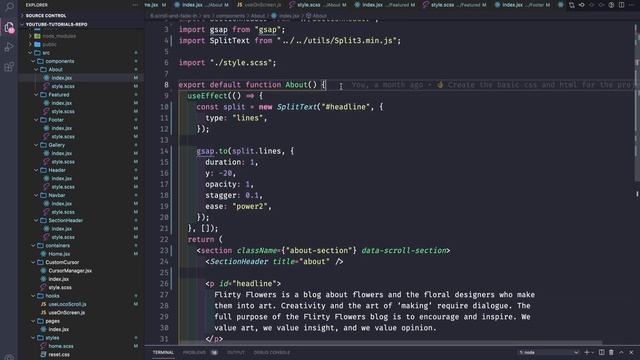Switch to style.scss …/Featured editor tab
The image size is (640, 360).
coord(455,5)
